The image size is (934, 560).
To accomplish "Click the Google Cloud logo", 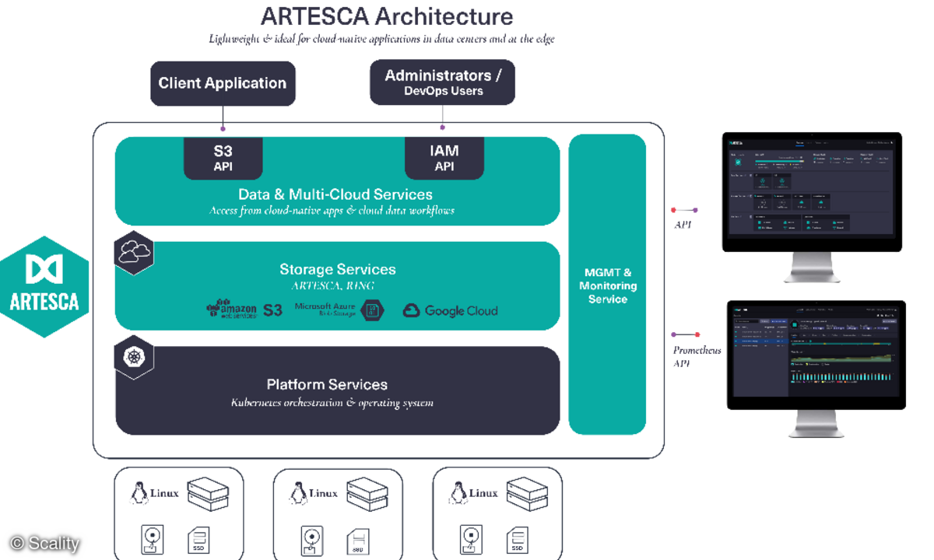I will [450, 310].
